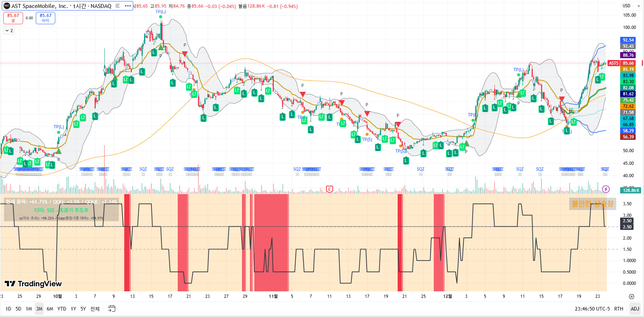This screenshot has width=644, height=317.
Task: Select the 1D time range
Action: (8, 309)
